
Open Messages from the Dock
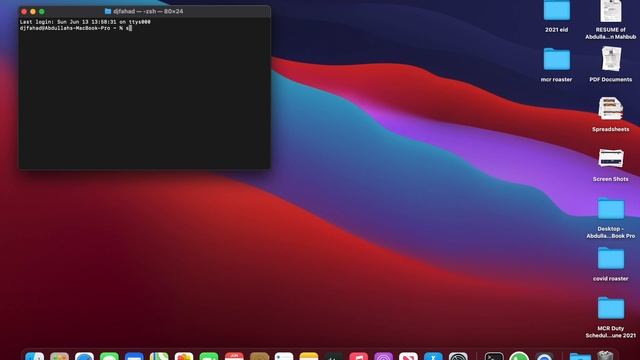click(x=109, y=356)
